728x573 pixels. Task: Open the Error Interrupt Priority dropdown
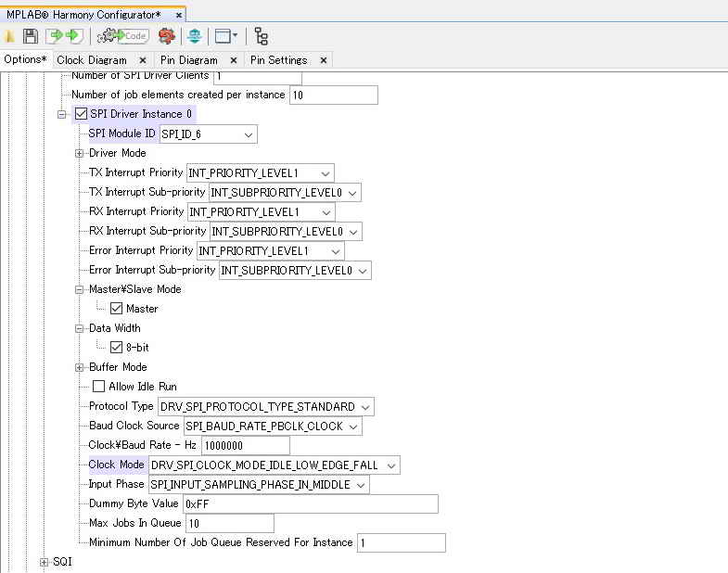click(x=270, y=251)
